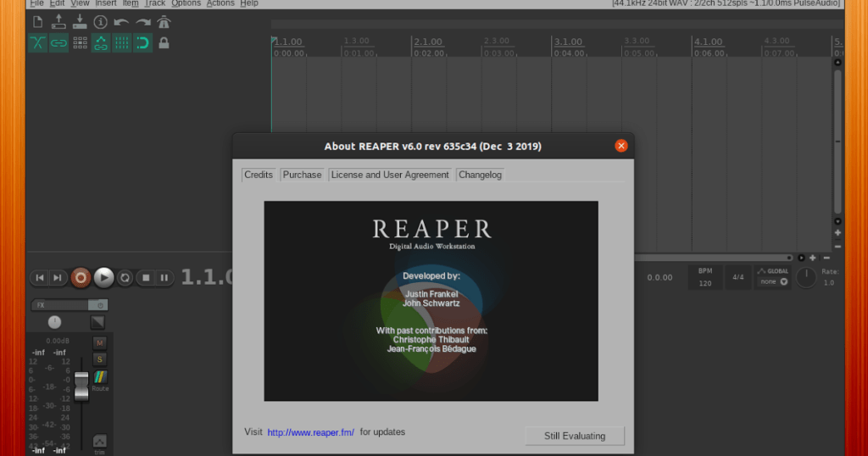Open the Options menu
868x456 pixels.
[x=186, y=3]
